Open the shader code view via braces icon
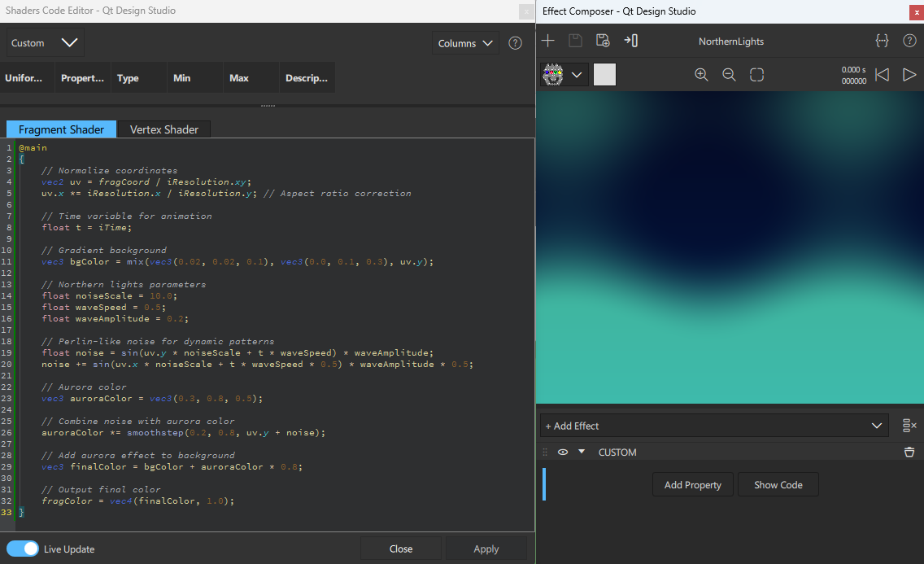The height and width of the screenshot is (564, 924). tap(882, 40)
